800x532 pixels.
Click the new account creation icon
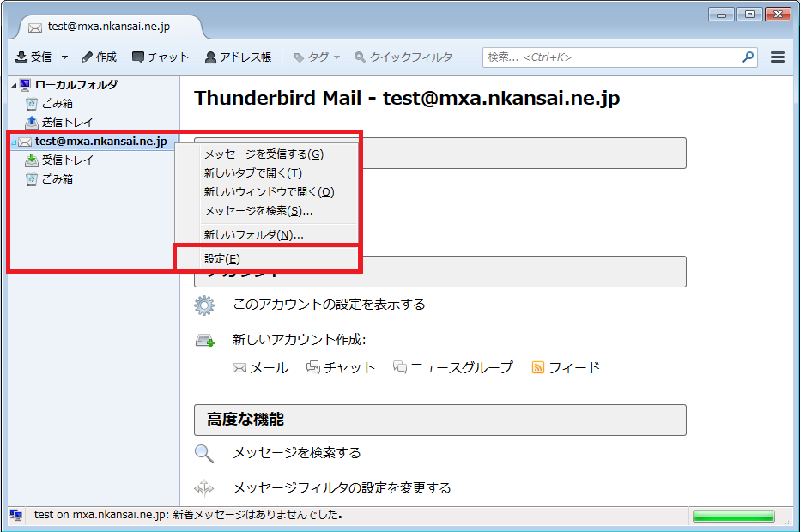pos(205,340)
